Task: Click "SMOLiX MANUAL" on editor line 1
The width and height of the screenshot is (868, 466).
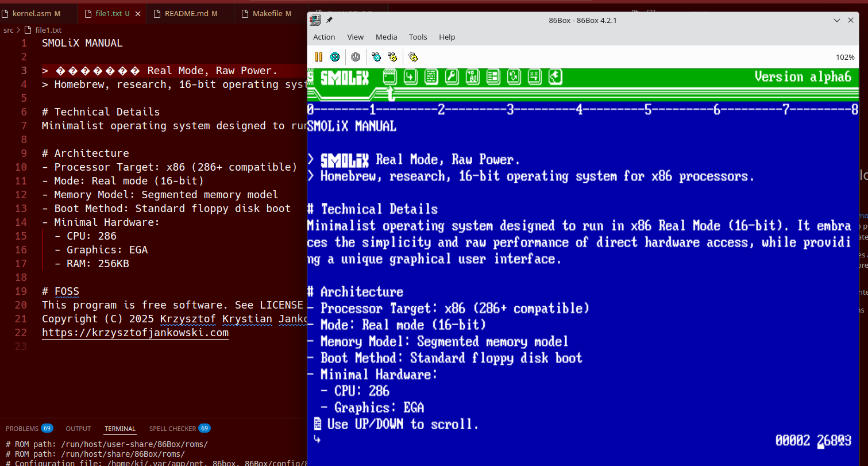Action: tap(82, 43)
